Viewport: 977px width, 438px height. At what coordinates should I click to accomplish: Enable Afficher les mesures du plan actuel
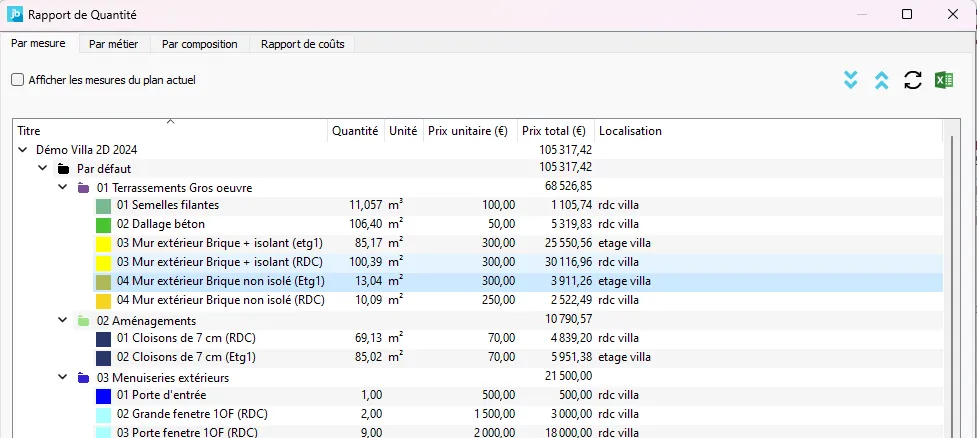17,79
